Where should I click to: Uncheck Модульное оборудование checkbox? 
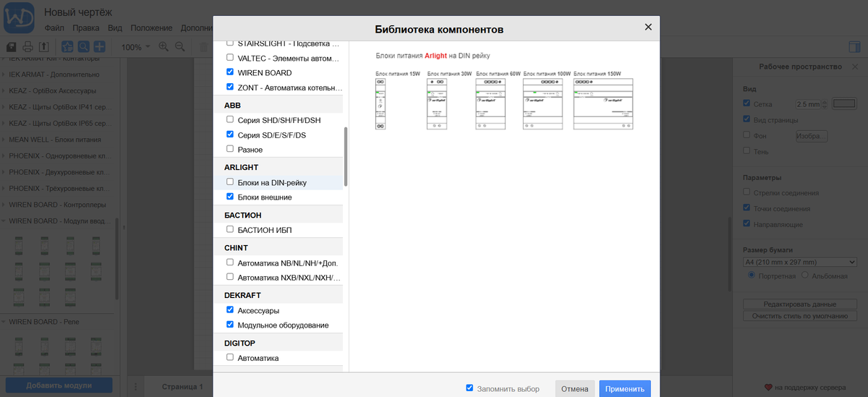click(x=230, y=325)
